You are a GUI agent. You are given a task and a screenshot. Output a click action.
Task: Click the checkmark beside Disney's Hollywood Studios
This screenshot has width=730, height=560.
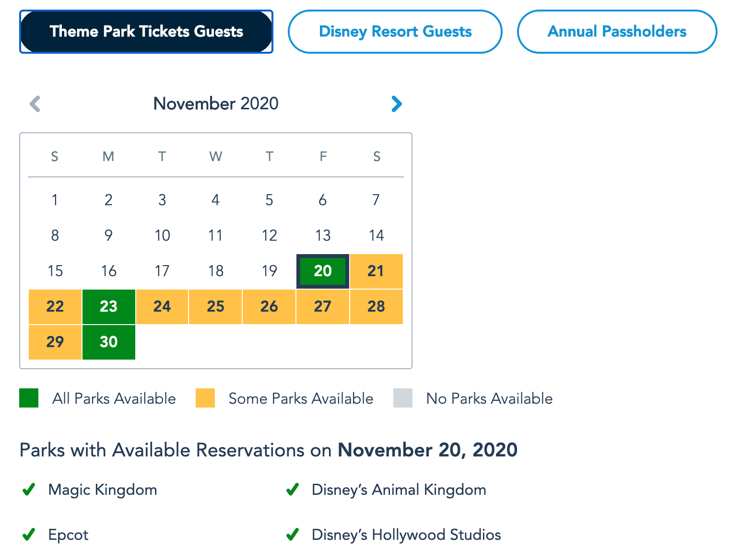point(293,534)
